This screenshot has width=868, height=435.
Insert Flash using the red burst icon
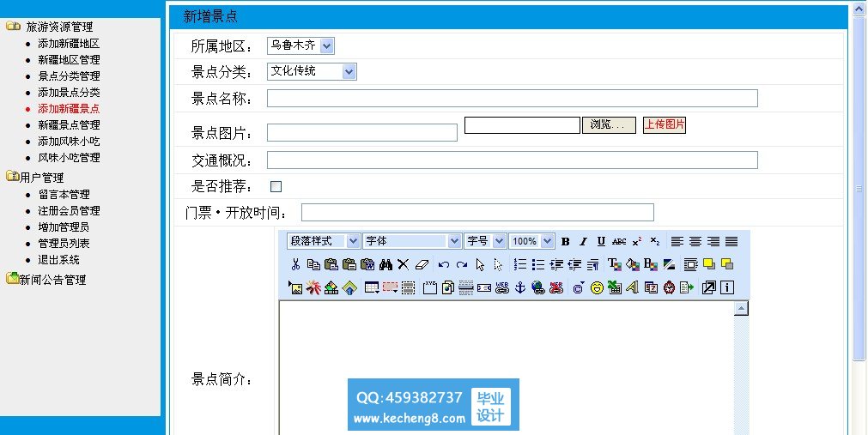tap(313, 287)
